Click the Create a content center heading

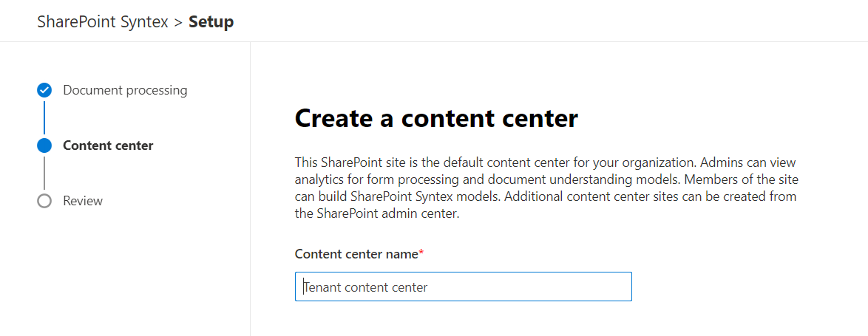click(x=436, y=119)
